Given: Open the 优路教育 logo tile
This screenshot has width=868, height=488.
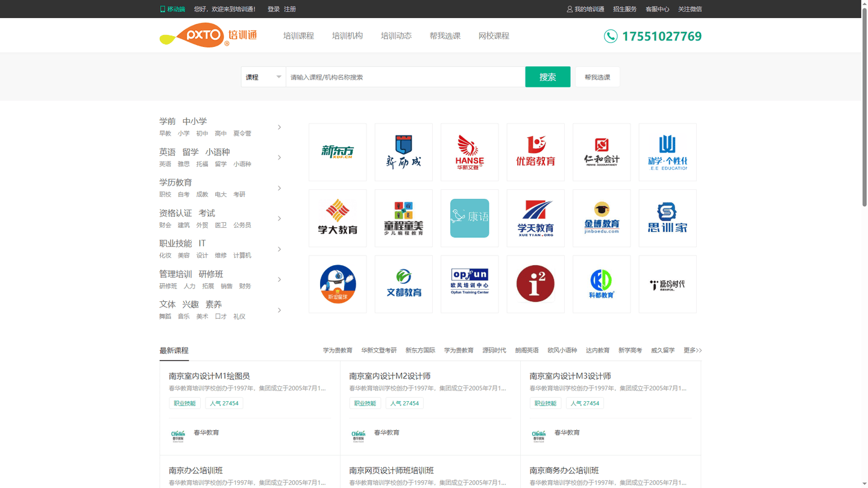Looking at the screenshot, I should point(535,152).
